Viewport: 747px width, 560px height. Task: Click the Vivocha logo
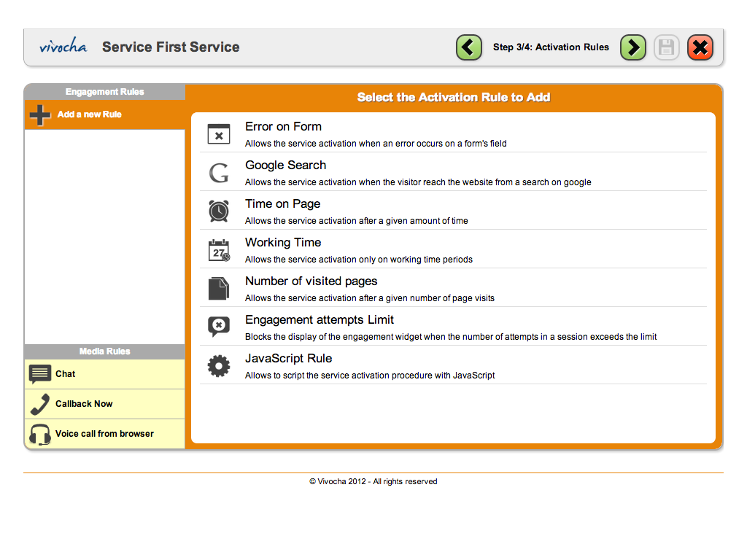click(x=63, y=47)
